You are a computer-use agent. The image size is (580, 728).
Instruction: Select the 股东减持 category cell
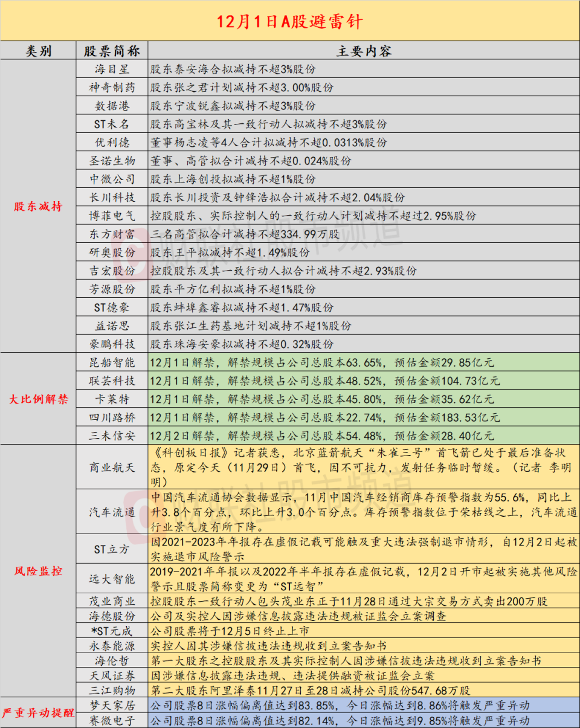[x=38, y=207]
